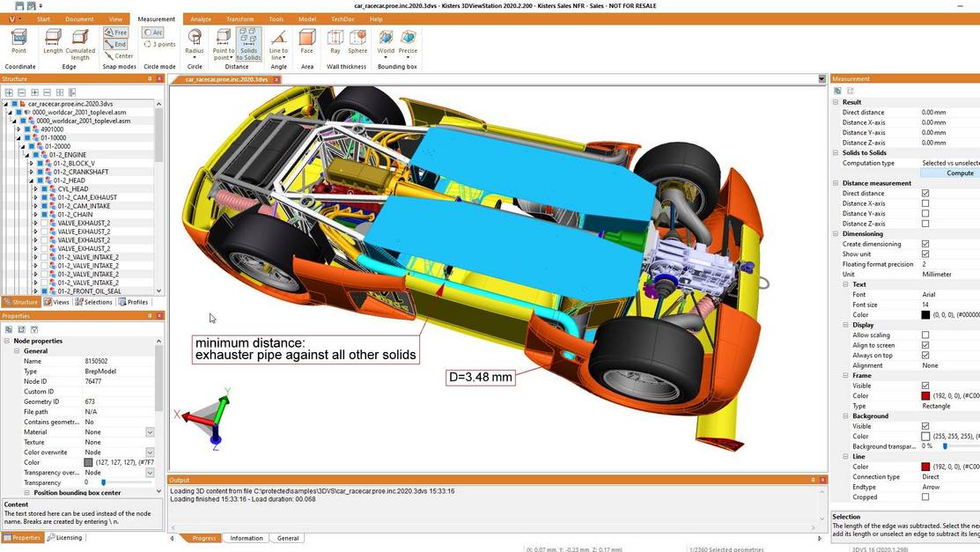The image size is (980, 552).
Task: Select the Face area measurement tool
Action: [x=307, y=42]
